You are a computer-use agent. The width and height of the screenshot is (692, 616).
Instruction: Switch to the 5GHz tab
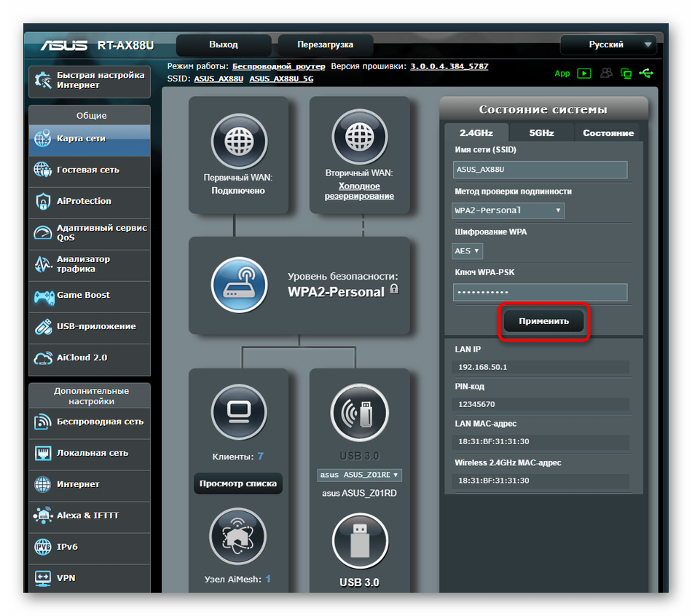coord(541,133)
